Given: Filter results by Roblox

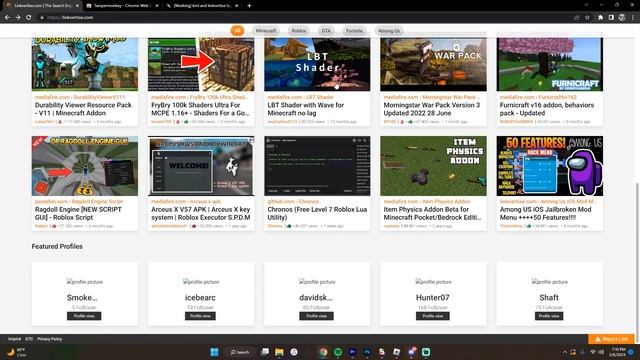Looking at the screenshot, I should coord(299,31).
